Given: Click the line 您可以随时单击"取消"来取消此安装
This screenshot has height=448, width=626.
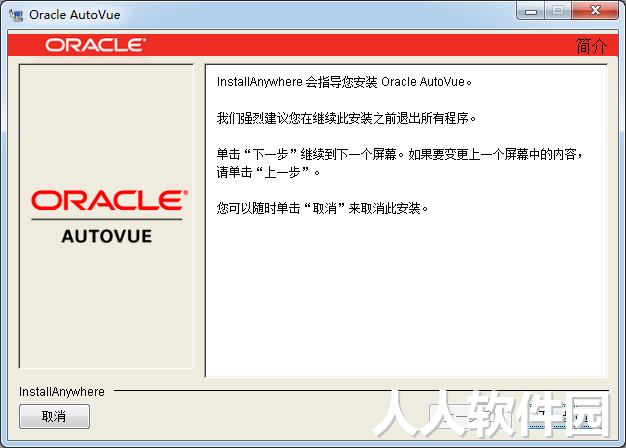Looking at the screenshot, I should point(322,208).
